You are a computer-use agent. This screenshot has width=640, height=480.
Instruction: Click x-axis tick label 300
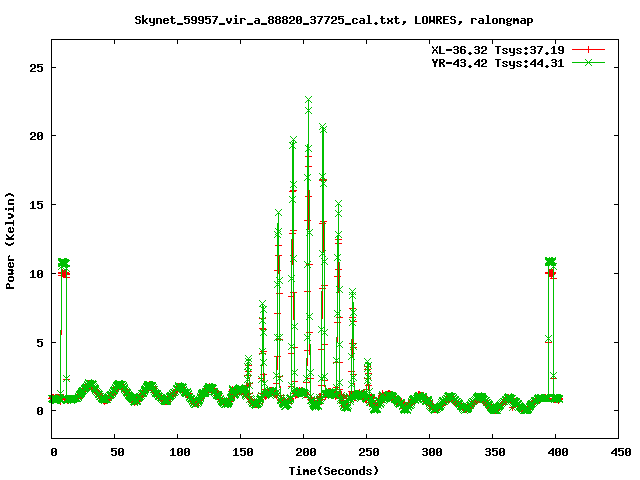pyautogui.click(x=432, y=452)
